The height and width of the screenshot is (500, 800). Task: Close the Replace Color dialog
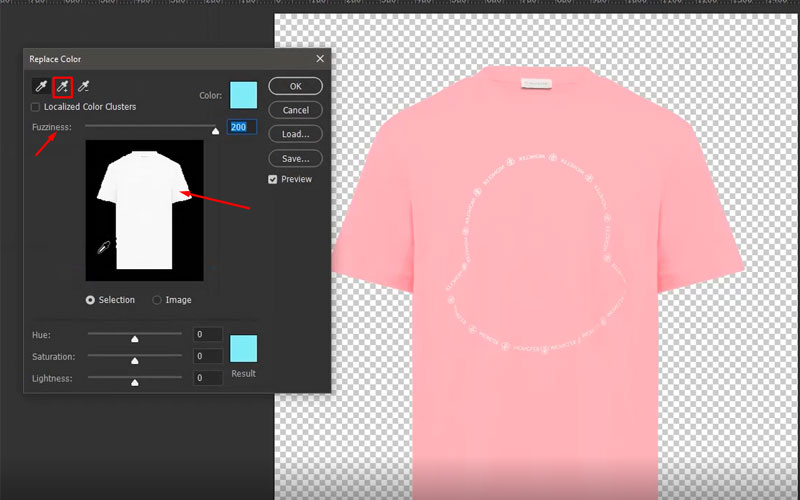tap(320, 60)
